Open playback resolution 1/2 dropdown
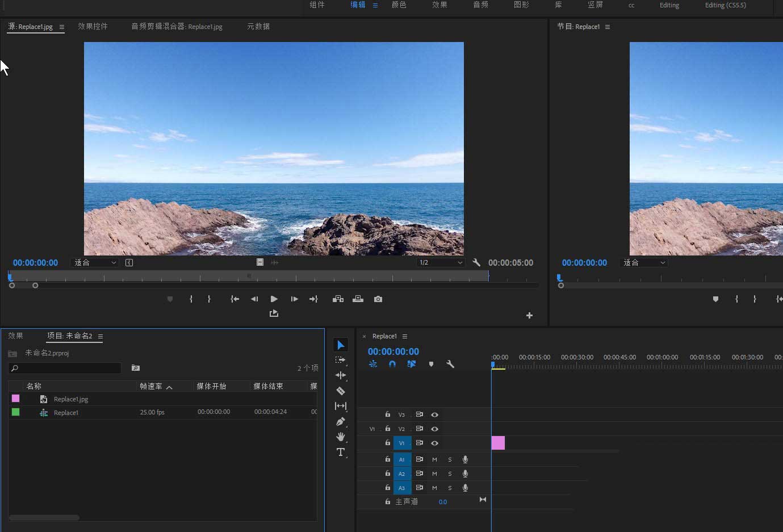783x532 pixels. [x=441, y=262]
